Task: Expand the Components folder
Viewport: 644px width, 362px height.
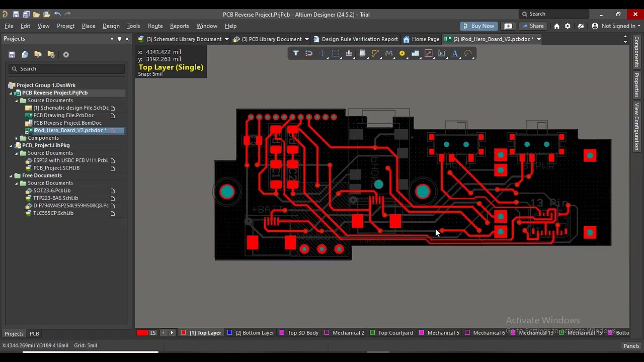Action: pos(17,138)
